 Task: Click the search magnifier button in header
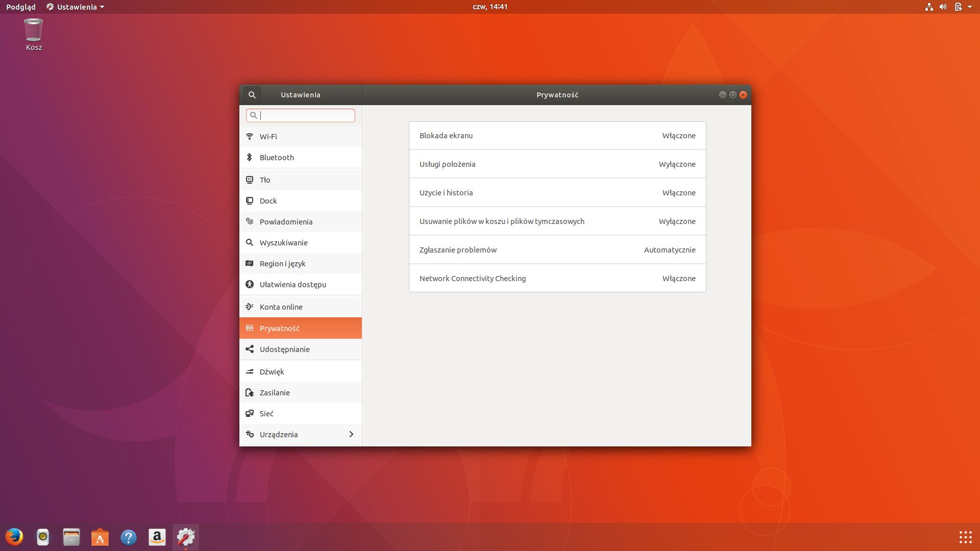click(x=252, y=95)
